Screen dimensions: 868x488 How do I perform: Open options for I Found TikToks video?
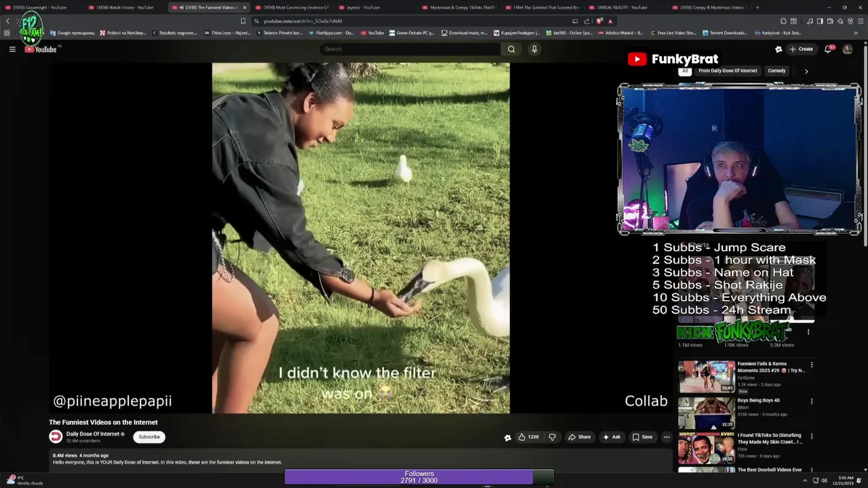click(812, 436)
